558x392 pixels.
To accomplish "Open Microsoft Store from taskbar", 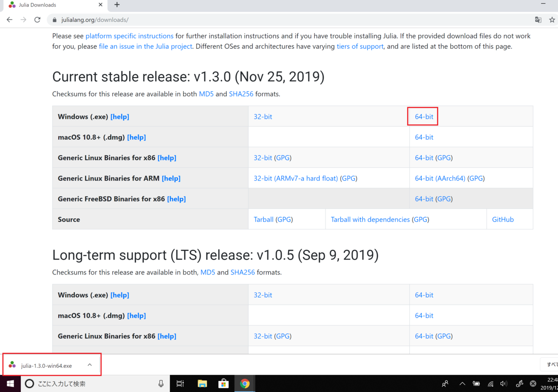I will [x=224, y=384].
